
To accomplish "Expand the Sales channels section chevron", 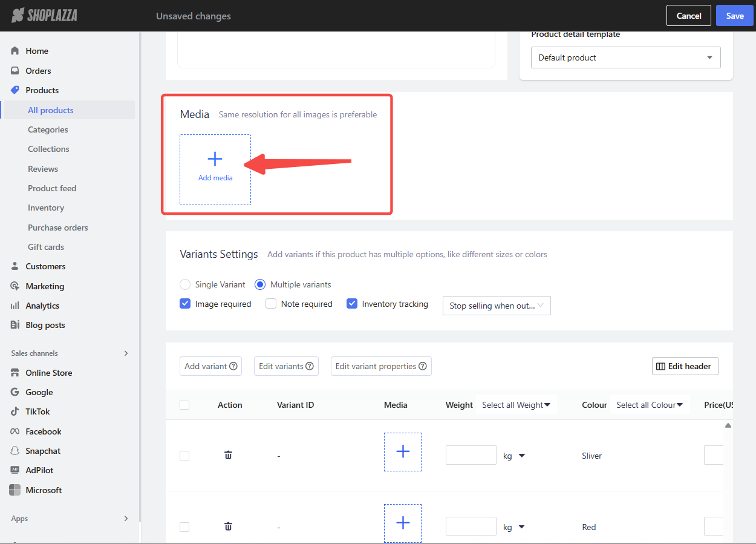I will tap(126, 353).
